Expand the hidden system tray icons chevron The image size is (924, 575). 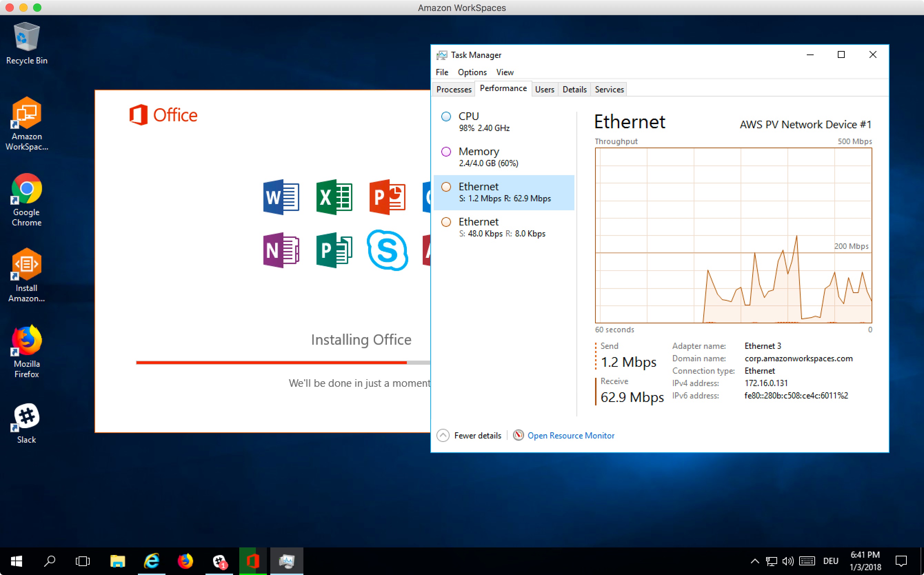(755, 561)
